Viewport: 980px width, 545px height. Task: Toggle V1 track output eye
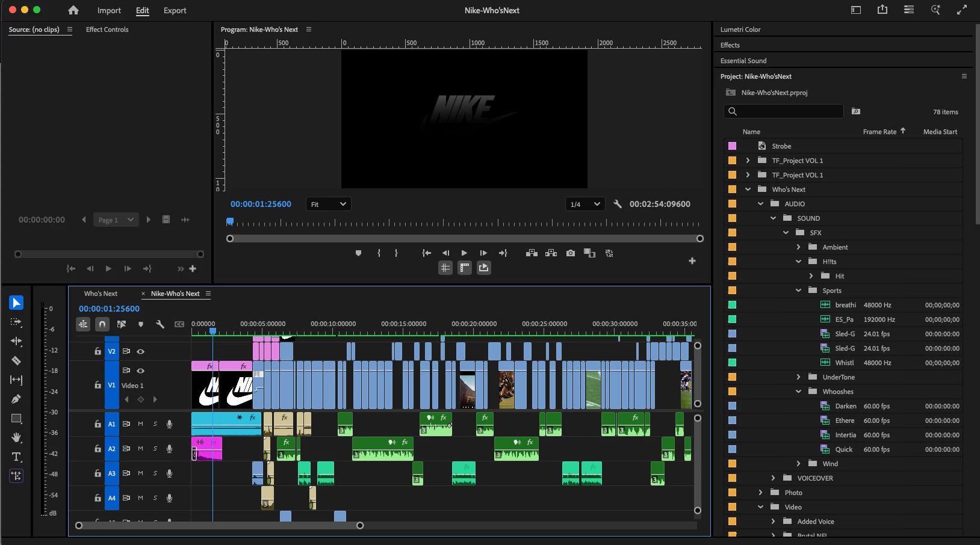click(140, 371)
